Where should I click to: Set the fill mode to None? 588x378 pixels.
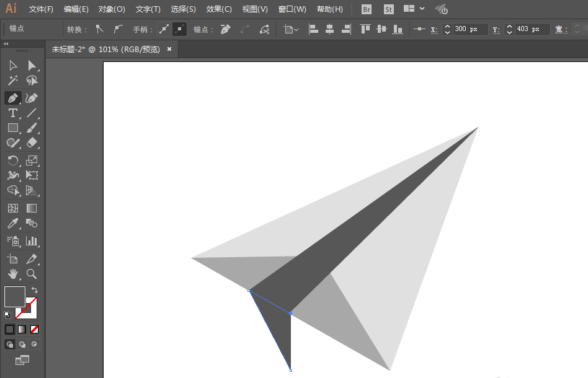[x=35, y=329]
